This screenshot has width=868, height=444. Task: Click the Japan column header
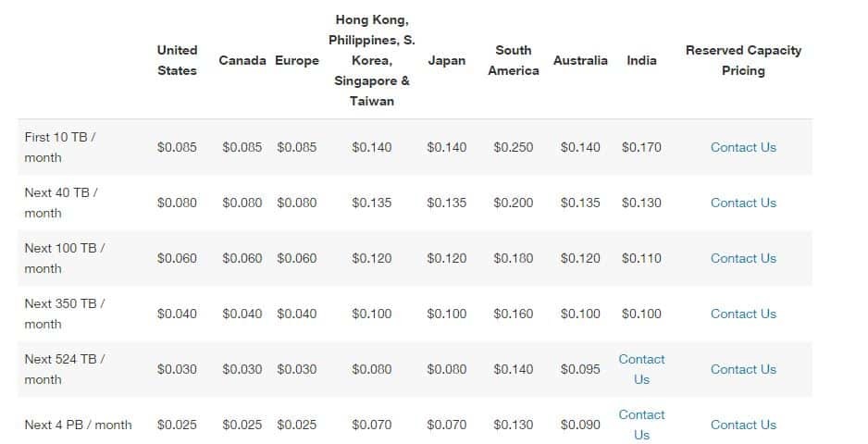click(446, 60)
